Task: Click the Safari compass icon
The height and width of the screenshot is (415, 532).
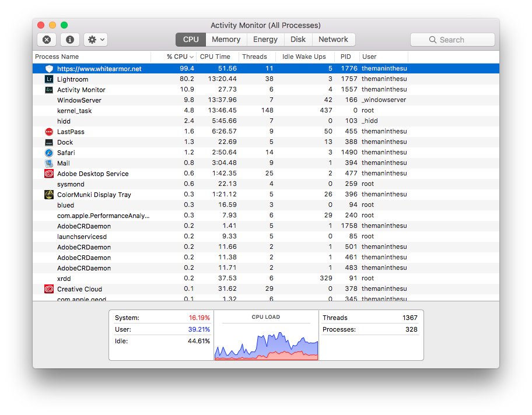Action: tap(49, 153)
